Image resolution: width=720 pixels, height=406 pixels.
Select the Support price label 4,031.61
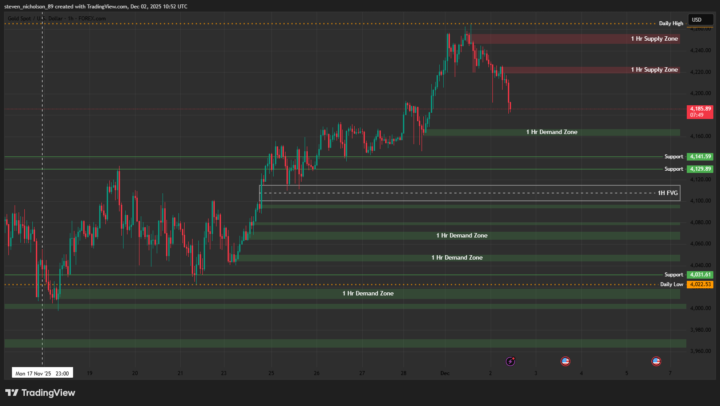(700, 275)
